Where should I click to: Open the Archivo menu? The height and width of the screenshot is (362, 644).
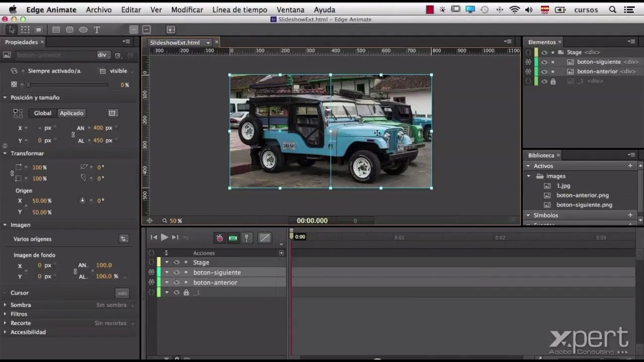point(99,10)
